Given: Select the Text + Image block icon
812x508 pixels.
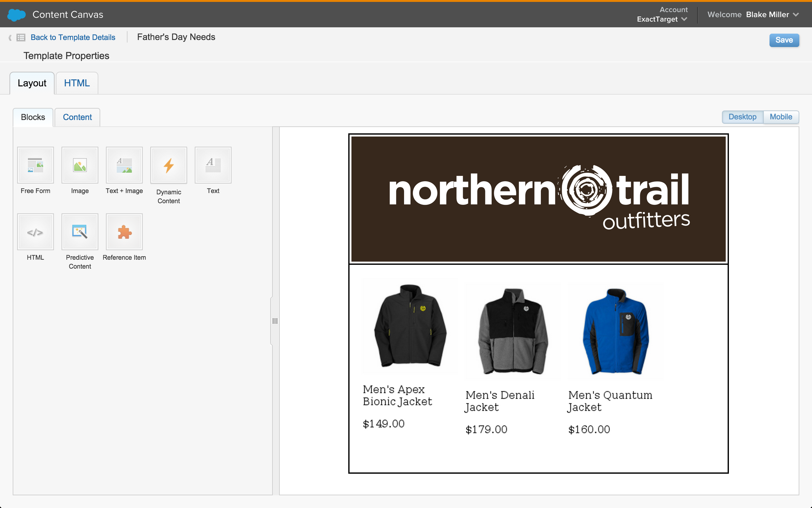Looking at the screenshot, I should point(124,165).
